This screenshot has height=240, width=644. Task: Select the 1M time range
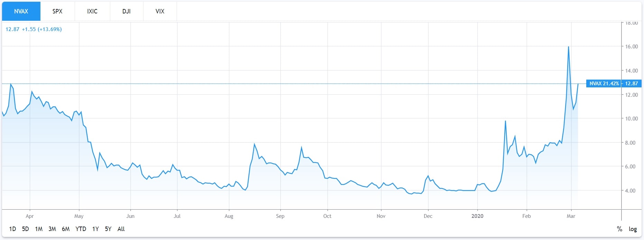click(39, 229)
